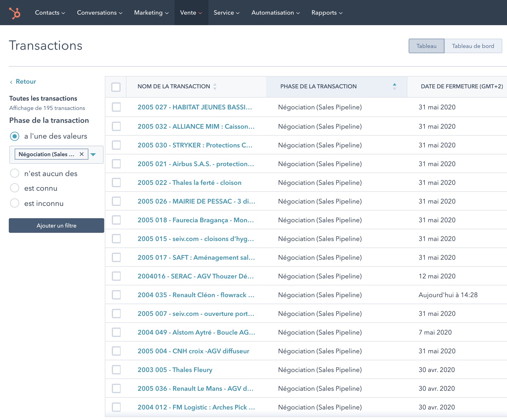The image size is (507, 420).
Task: Toggle sort arrows on Phase de la transaction
Action: [395, 86]
